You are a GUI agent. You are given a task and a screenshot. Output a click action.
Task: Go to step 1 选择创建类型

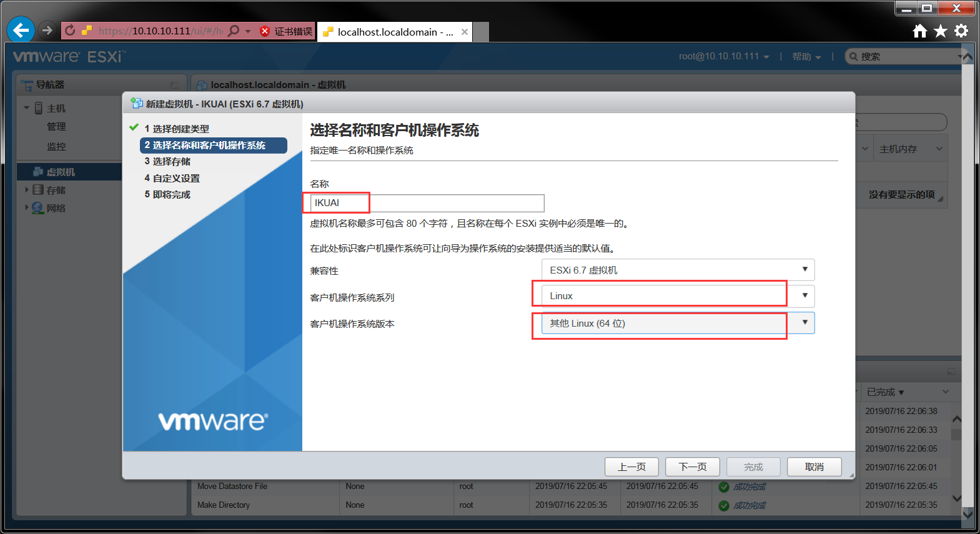coord(177,129)
